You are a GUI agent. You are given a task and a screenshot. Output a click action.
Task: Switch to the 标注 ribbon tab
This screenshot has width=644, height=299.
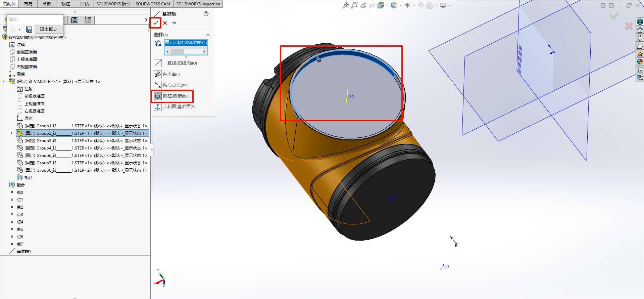[66, 4]
